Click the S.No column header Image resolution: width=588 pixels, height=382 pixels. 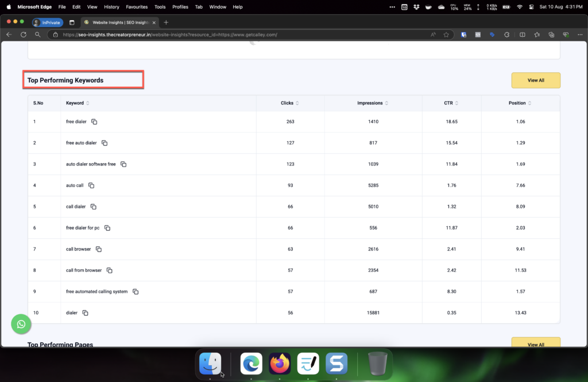point(38,103)
